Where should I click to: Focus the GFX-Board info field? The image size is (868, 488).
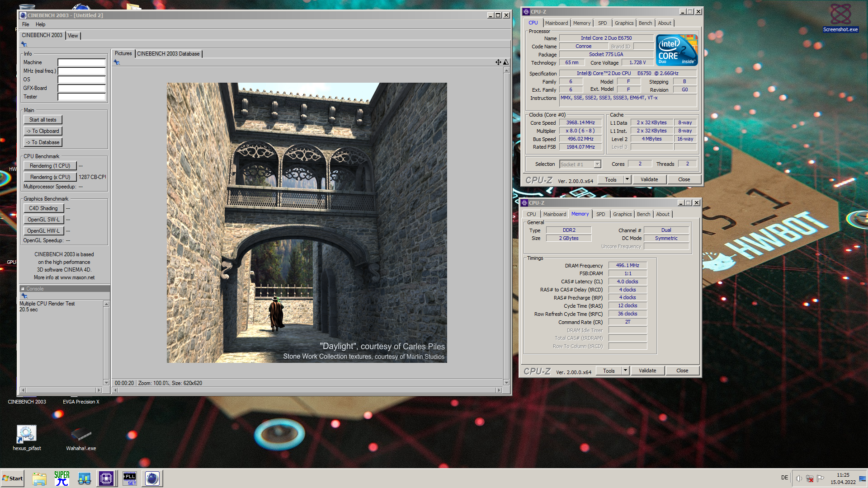point(81,88)
